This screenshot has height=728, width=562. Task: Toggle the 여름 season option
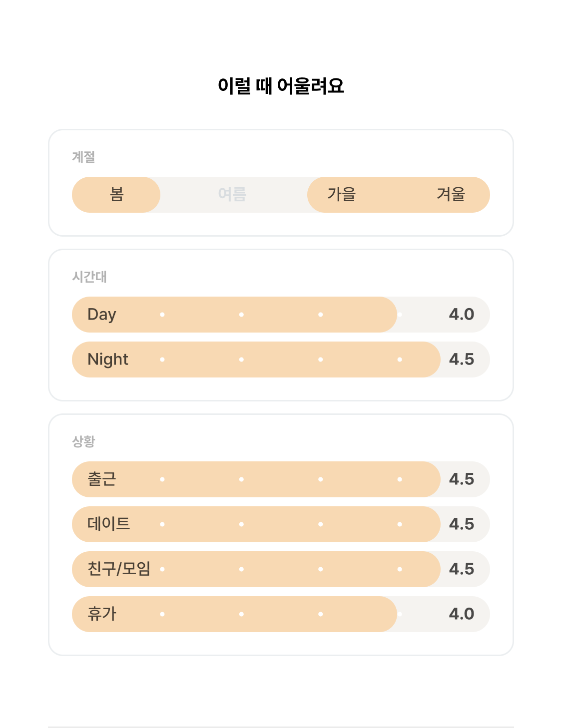[232, 195]
